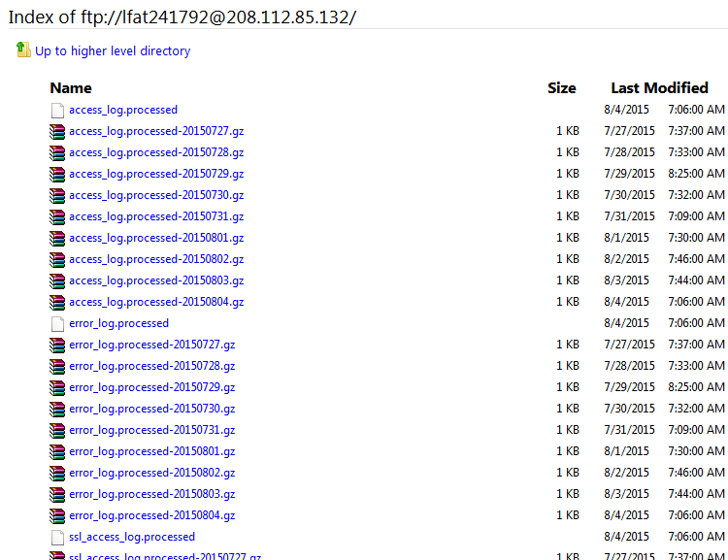Image resolution: width=728 pixels, height=560 pixels.
Task: Click archive icon for error_log.processed-20150727.gz
Action: (x=57, y=346)
